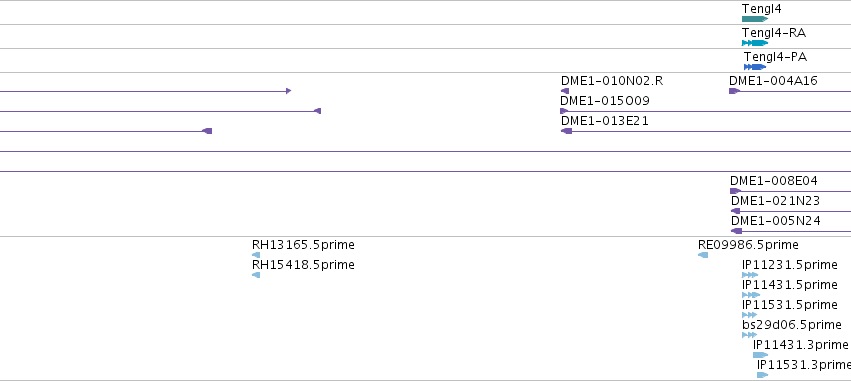Click the DME1-005N24 arrow marker
This screenshot has height=381, width=851.
click(736, 231)
